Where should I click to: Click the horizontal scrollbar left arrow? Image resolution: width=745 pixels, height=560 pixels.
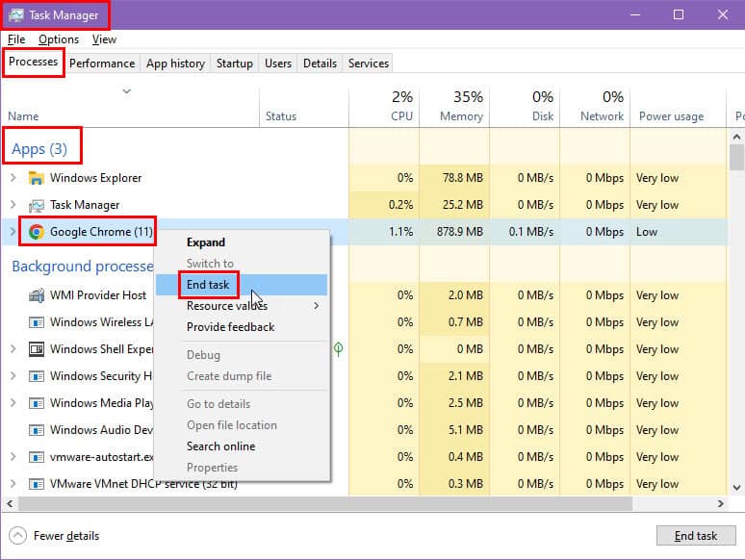click(10, 503)
